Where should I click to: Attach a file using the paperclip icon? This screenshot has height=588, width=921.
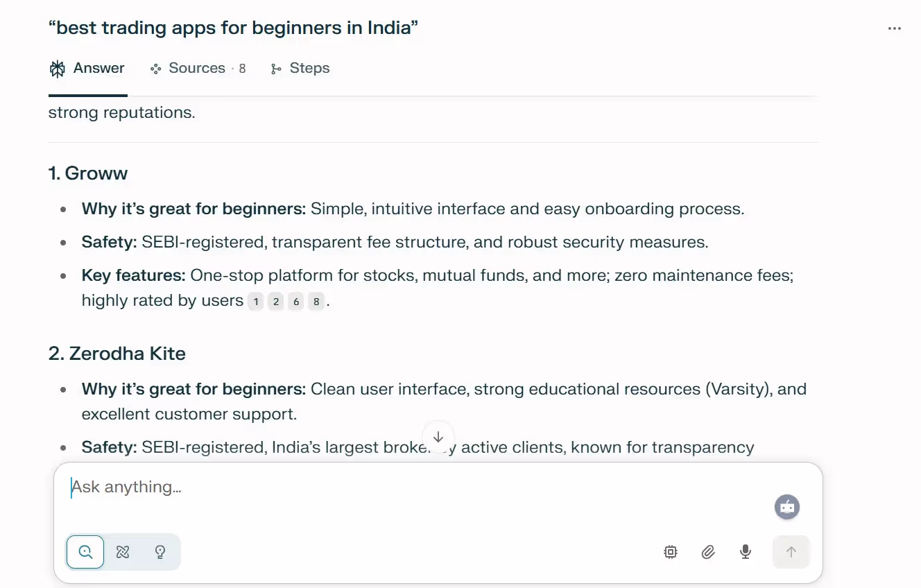(708, 552)
